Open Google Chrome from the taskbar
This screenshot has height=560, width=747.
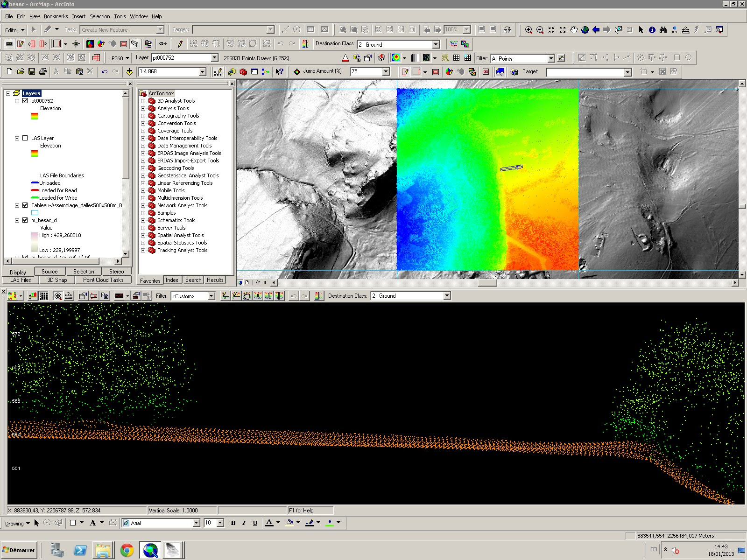tap(127, 550)
